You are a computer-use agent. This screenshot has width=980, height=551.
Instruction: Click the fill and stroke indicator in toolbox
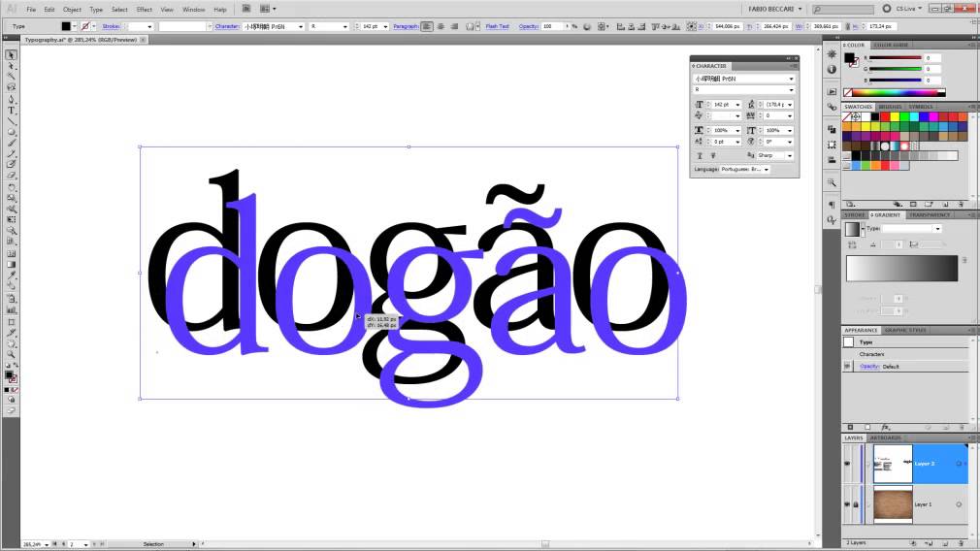[11, 376]
